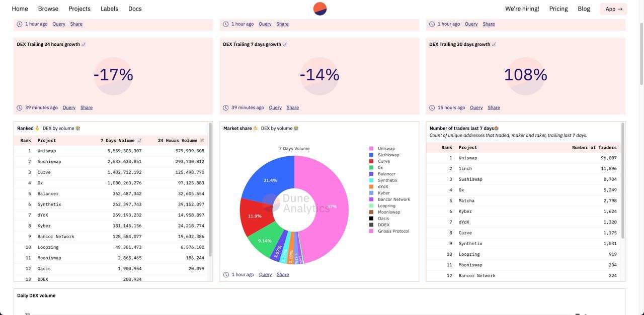This screenshot has width=644, height=315.
Task: Click Share under 24 hours growth card
Action: (x=87, y=108)
